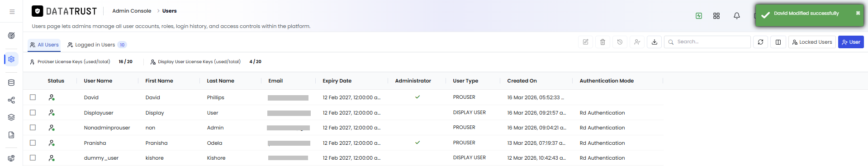
Task: Click the status icon for Pranisha
Action: [52, 143]
